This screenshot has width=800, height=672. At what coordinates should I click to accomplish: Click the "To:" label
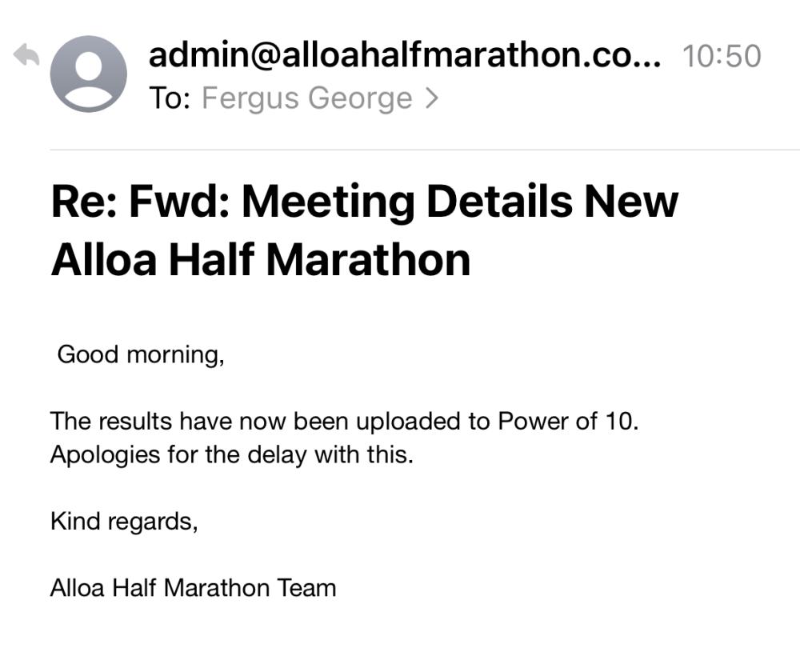(x=170, y=98)
